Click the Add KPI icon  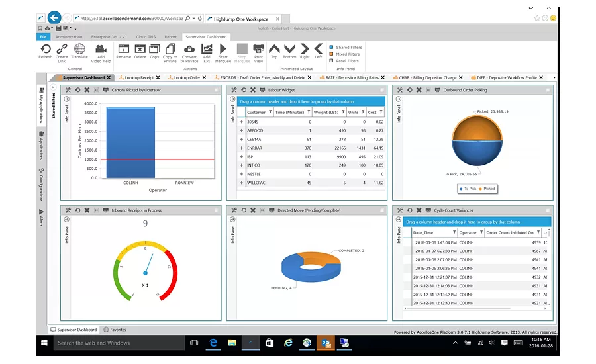click(207, 49)
